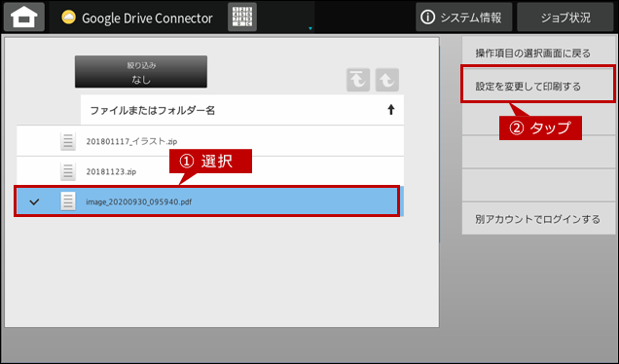The width and height of the screenshot is (619, 364).
Task: Select 別アカウントでログインする option
Action: (538, 219)
